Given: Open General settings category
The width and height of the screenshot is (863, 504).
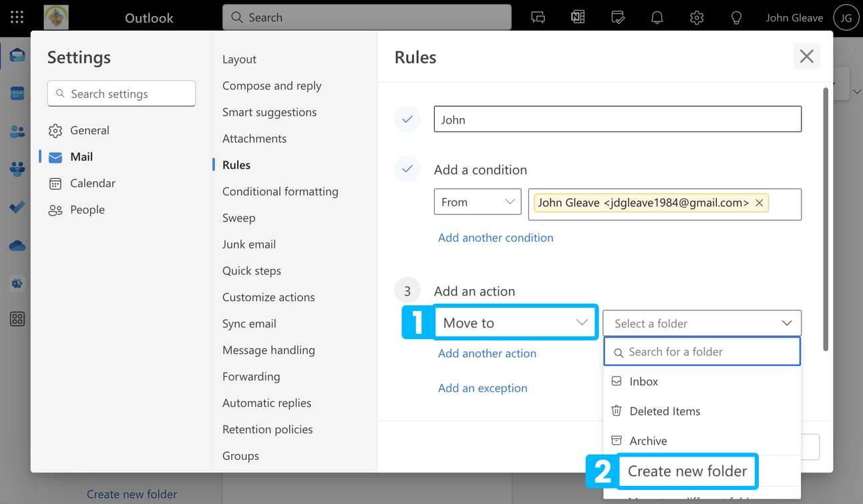Looking at the screenshot, I should pos(90,130).
